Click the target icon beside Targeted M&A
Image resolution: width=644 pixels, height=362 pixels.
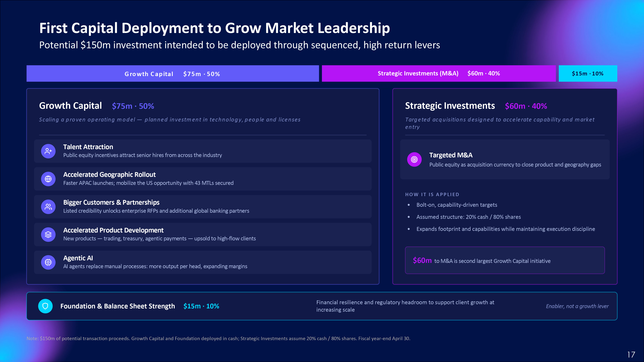point(414,159)
